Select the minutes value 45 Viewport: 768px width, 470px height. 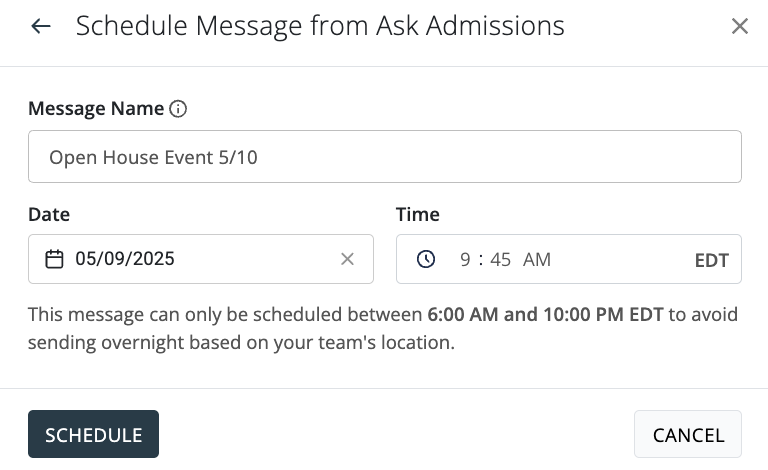tap(501, 260)
